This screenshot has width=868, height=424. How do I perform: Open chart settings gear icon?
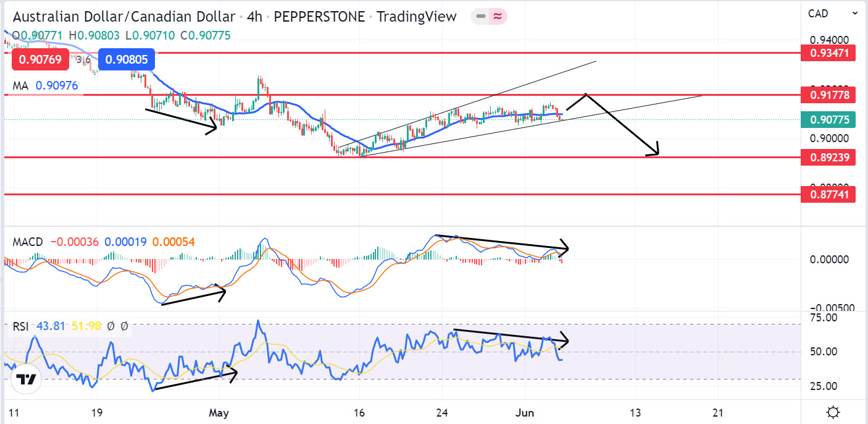833,412
